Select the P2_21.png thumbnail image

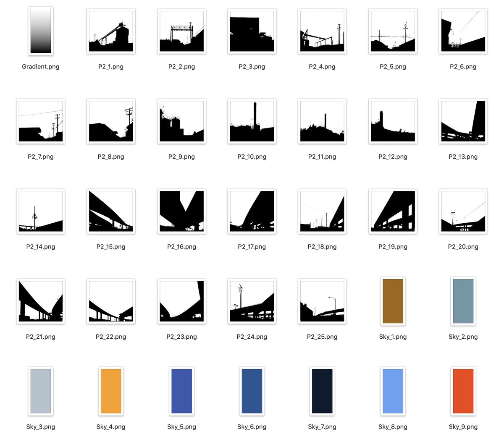[x=41, y=301]
